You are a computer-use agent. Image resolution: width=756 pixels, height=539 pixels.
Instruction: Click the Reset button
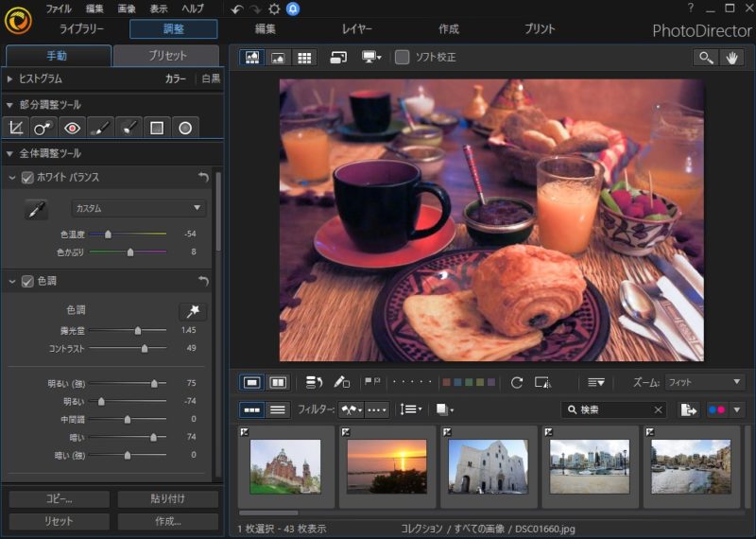coord(60,522)
